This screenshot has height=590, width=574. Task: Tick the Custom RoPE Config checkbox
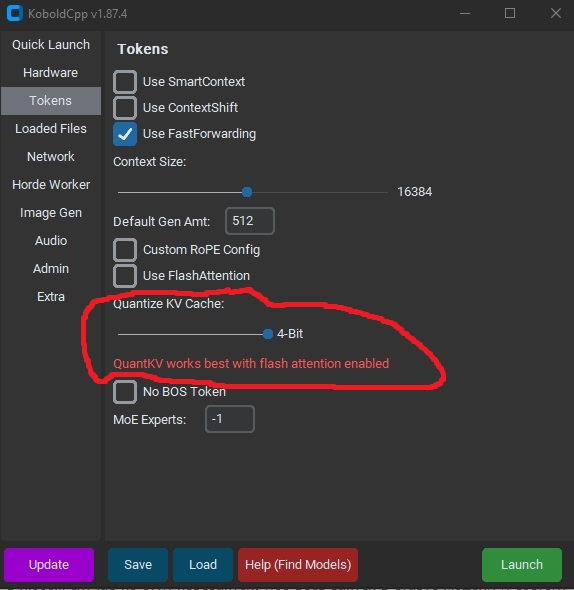(125, 249)
